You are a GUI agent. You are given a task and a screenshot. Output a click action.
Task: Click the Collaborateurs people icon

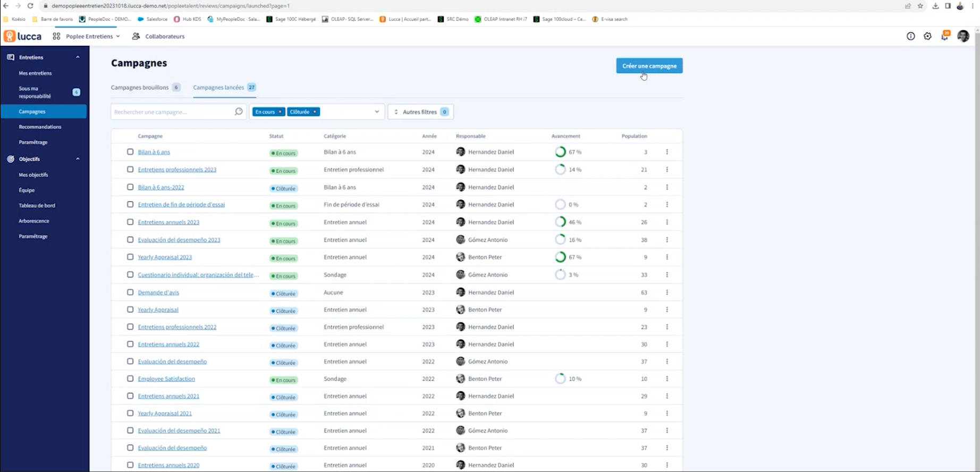tap(136, 36)
